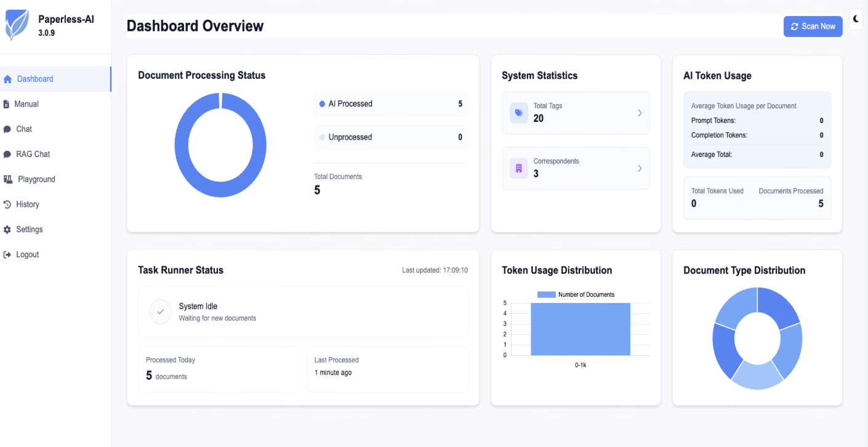Click the 0-1k bar in Token Usage chart
Image resolution: width=868 pixels, height=447 pixels.
tap(580, 329)
